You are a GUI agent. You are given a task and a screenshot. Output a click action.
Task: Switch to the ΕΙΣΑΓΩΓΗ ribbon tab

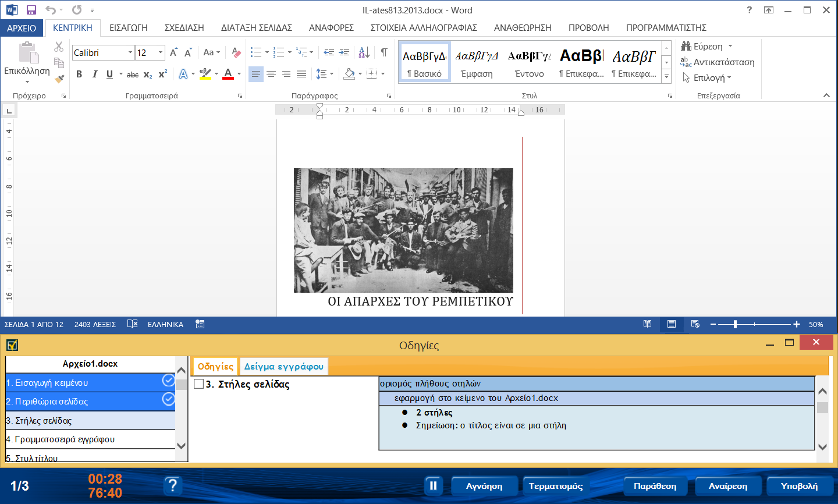click(x=129, y=28)
